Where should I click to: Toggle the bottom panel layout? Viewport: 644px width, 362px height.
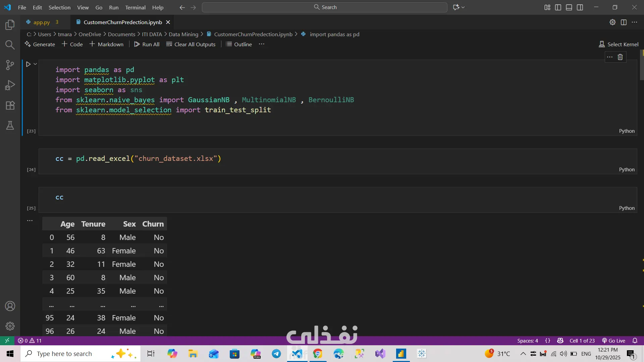coord(569,7)
